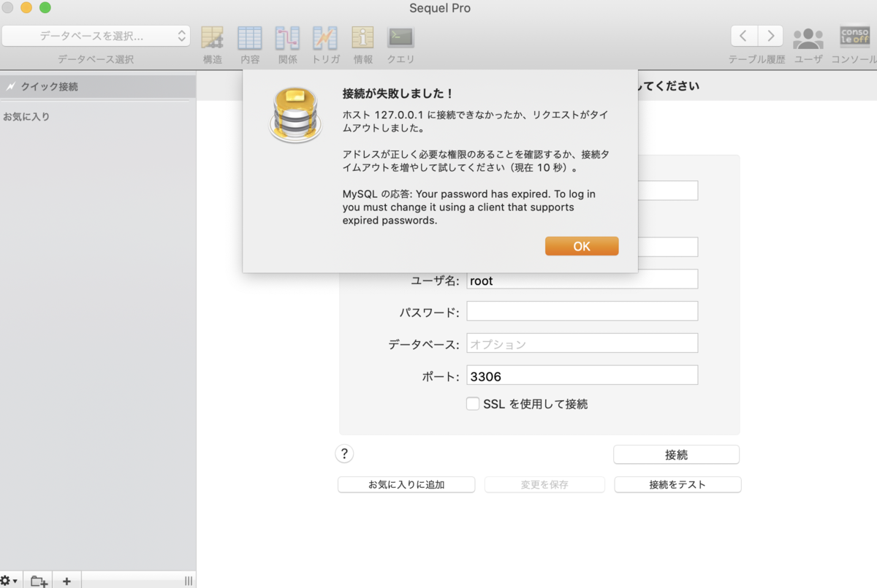This screenshot has height=588, width=877.
Task: Go back in テーブル履歴
Action: [x=744, y=36]
